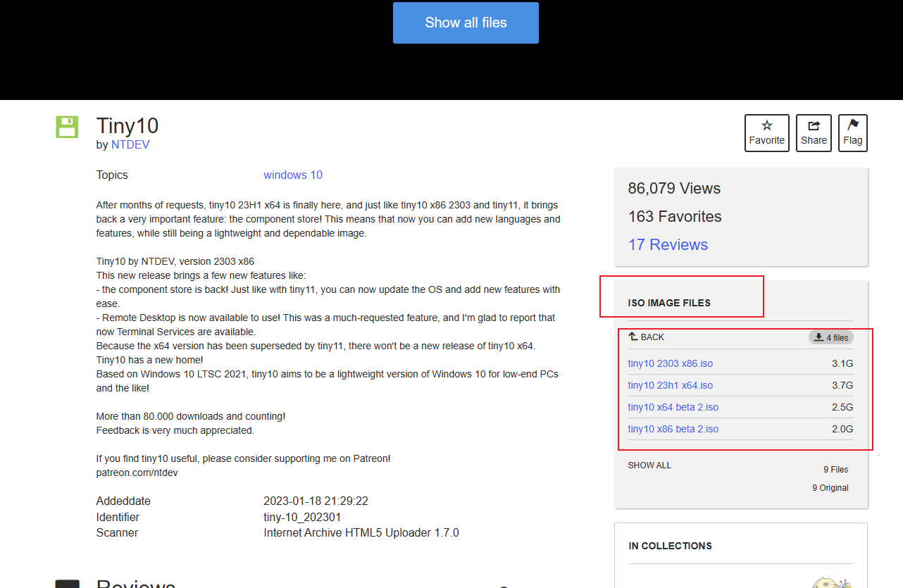Download tiny10 x86 beta 2.iso
The width and height of the screenshot is (903, 588).
pos(673,429)
